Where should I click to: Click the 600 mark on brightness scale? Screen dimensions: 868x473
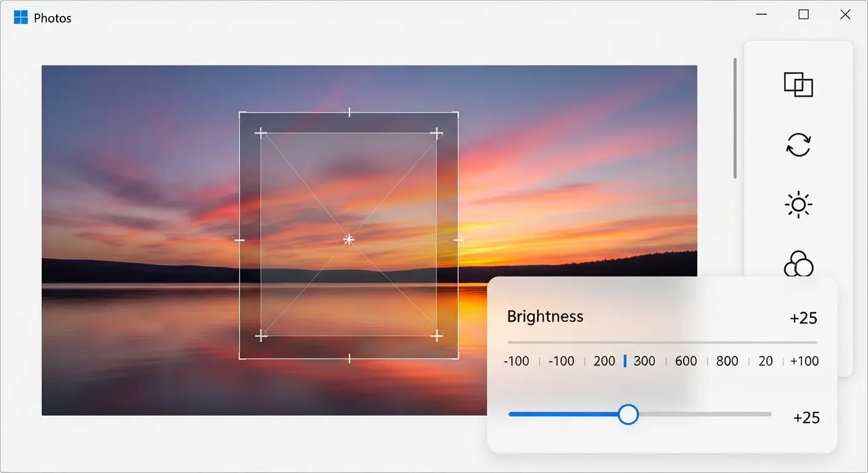pos(686,362)
